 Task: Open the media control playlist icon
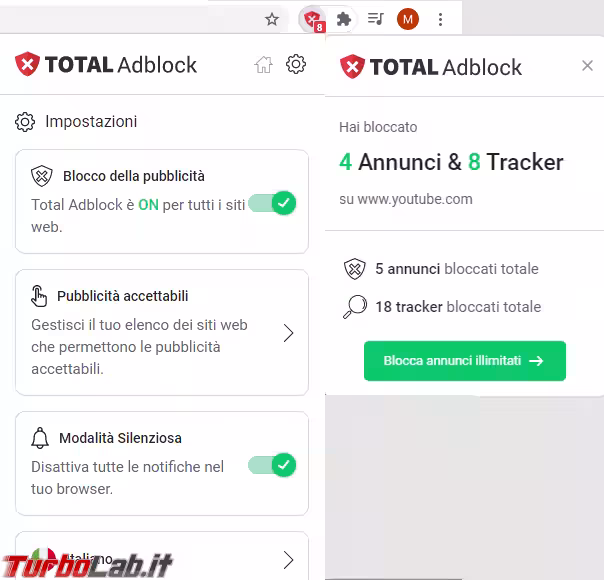pyautogui.click(x=375, y=19)
